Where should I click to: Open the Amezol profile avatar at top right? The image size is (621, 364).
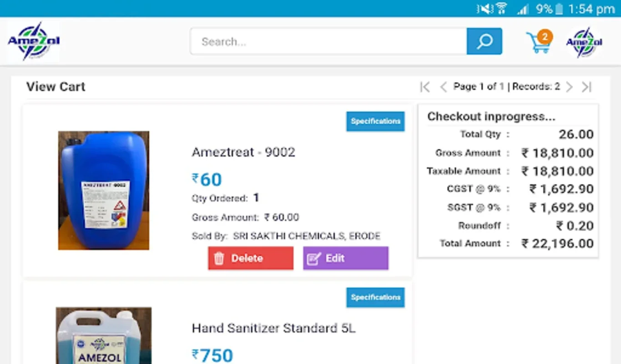coord(584,42)
